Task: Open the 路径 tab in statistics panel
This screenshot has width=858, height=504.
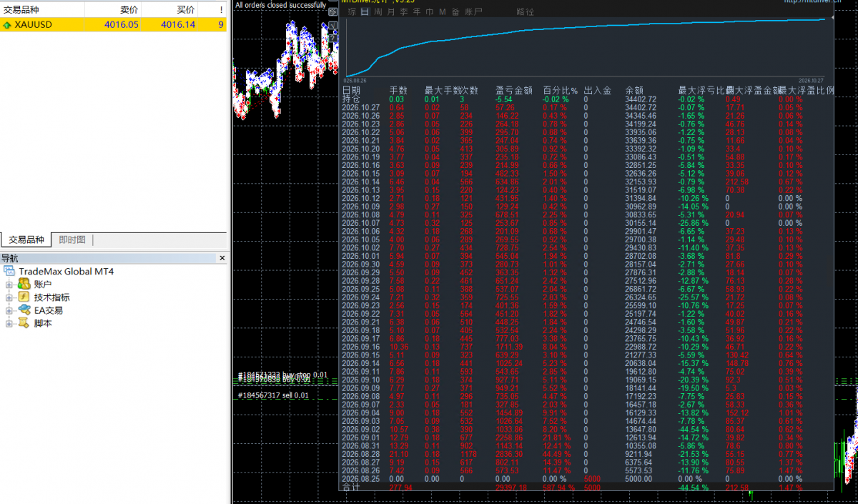Action: click(525, 12)
